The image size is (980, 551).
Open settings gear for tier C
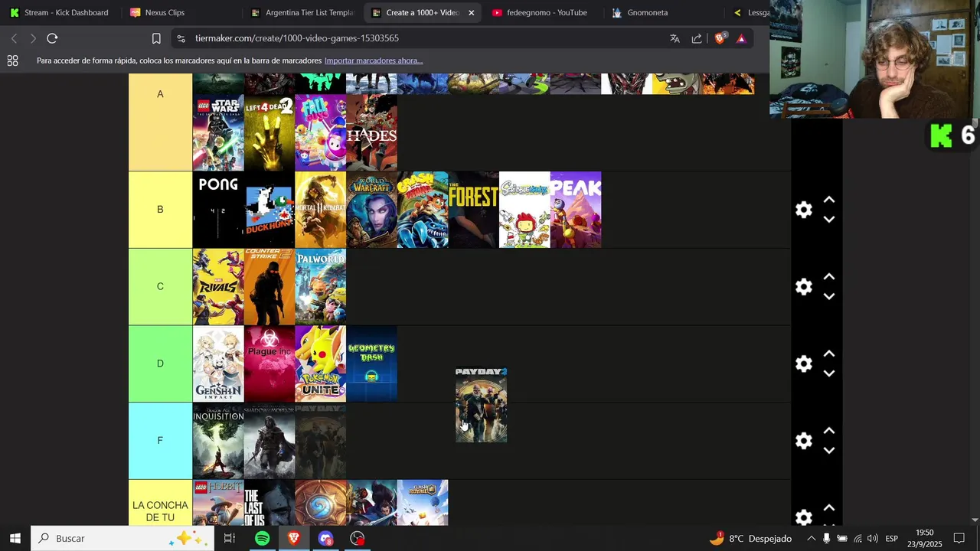point(803,287)
